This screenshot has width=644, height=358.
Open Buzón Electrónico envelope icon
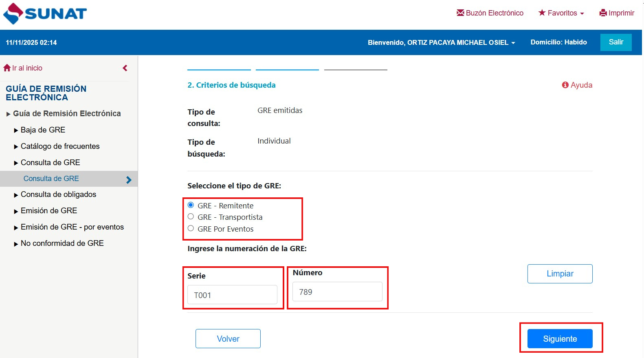(460, 13)
